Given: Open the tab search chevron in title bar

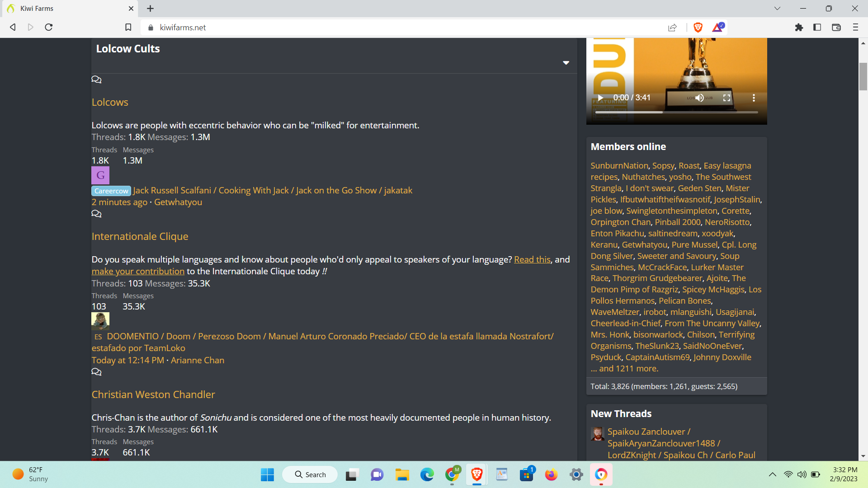Looking at the screenshot, I should click(x=777, y=9).
